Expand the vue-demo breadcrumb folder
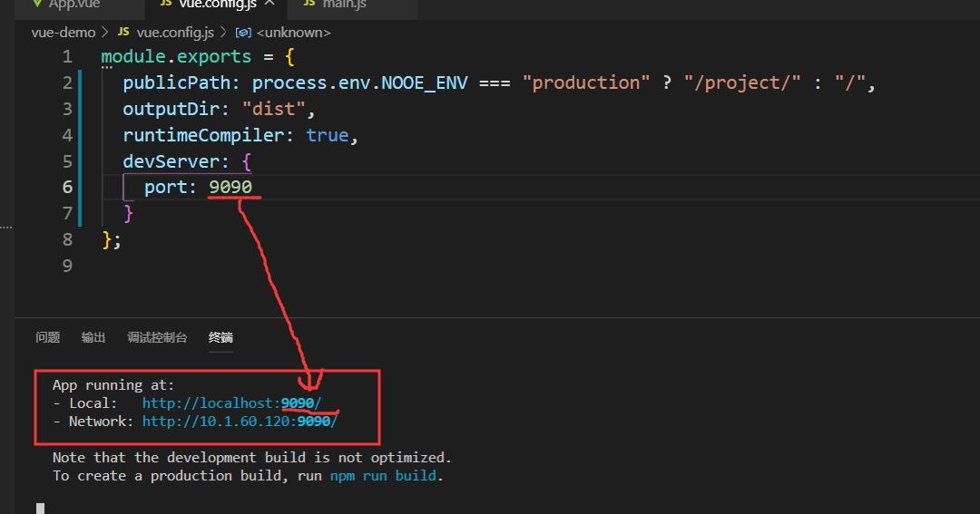Image resolution: width=980 pixels, height=514 pixels. click(x=63, y=33)
